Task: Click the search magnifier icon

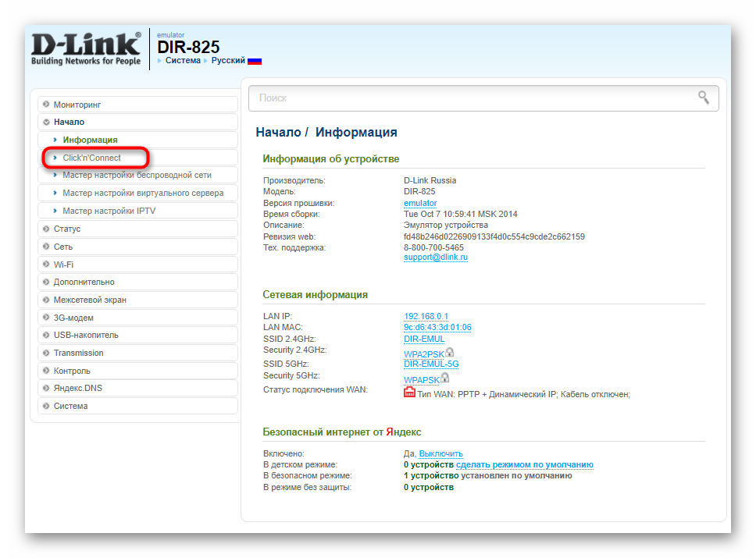Action: click(x=704, y=98)
